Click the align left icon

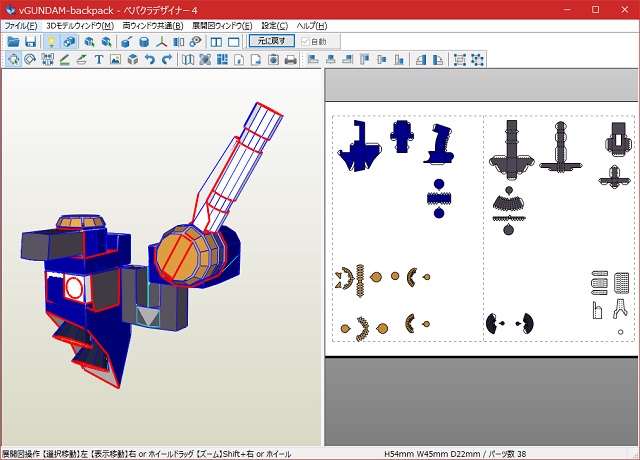point(313,60)
